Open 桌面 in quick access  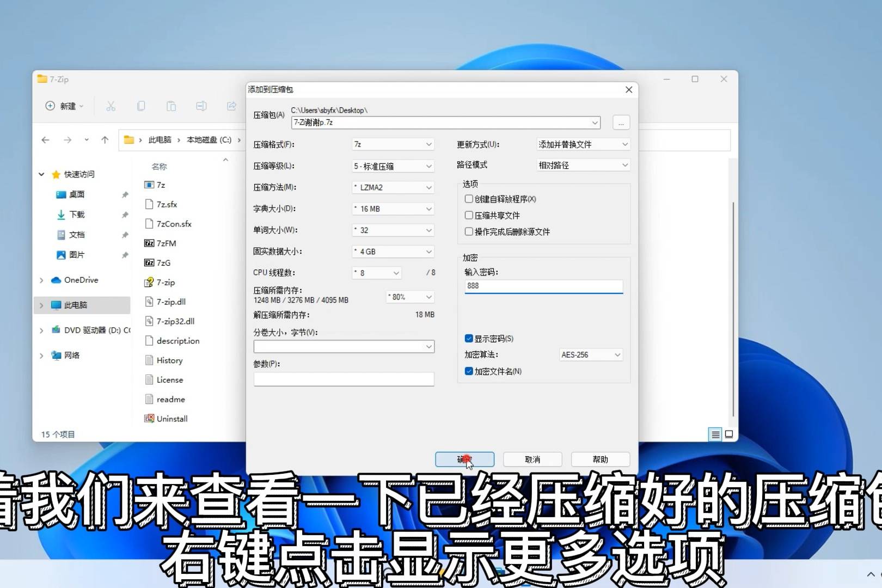coord(71,194)
